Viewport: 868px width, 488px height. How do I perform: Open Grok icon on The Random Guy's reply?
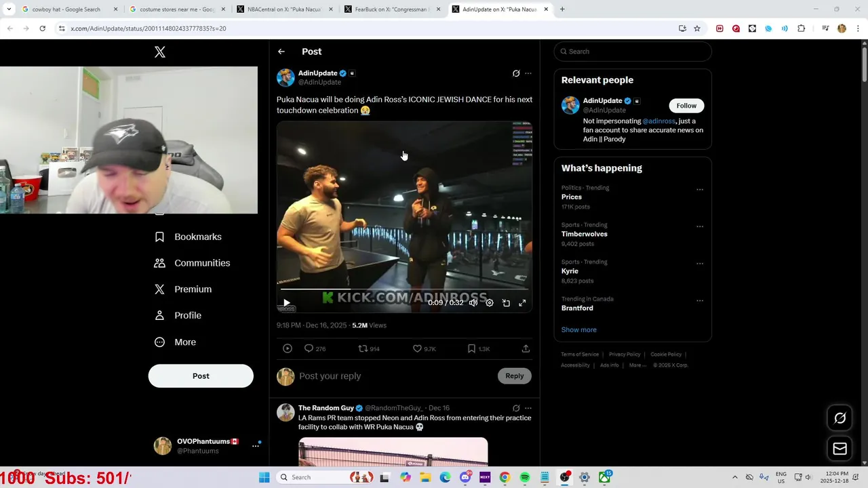pyautogui.click(x=516, y=408)
